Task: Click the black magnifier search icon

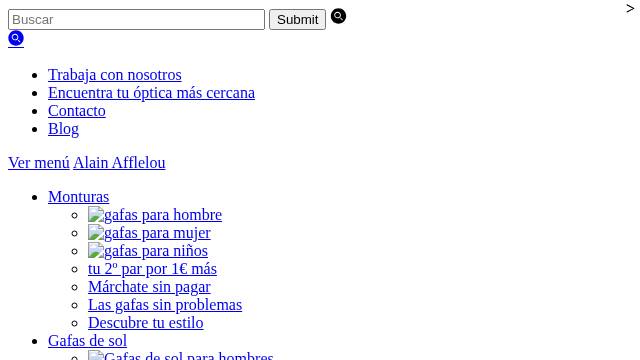Action: (338, 16)
